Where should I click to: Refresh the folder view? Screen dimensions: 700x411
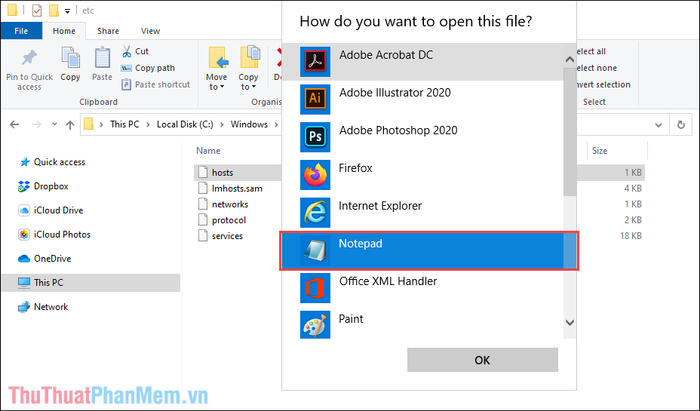click(681, 125)
